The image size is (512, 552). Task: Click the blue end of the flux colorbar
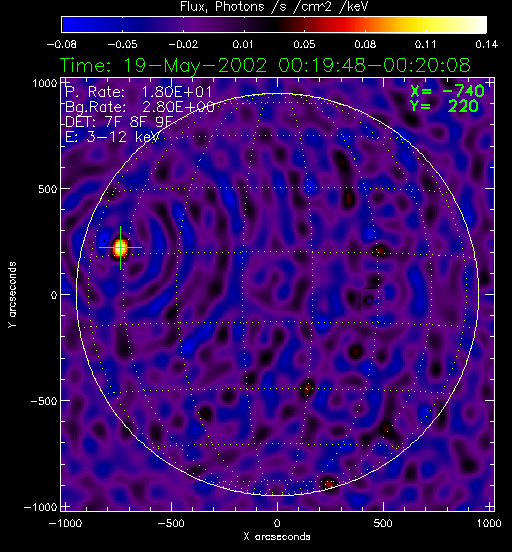pyautogui.click(x=72, y=25)
